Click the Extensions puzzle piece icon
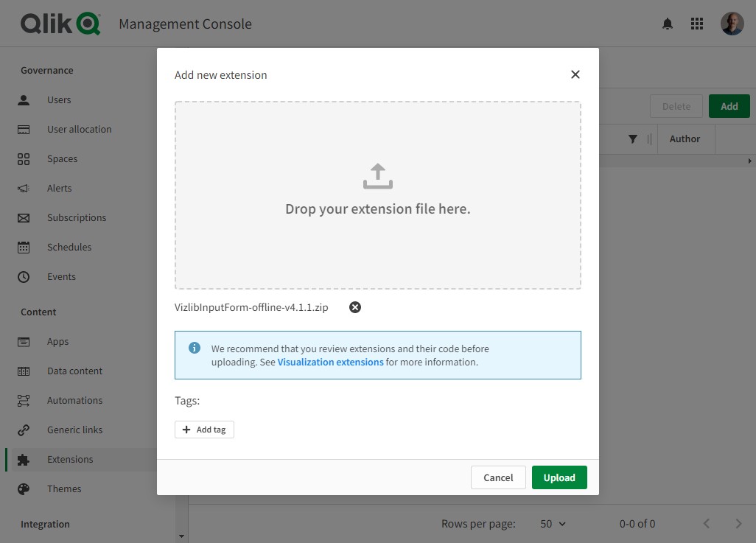 (24, 460)
